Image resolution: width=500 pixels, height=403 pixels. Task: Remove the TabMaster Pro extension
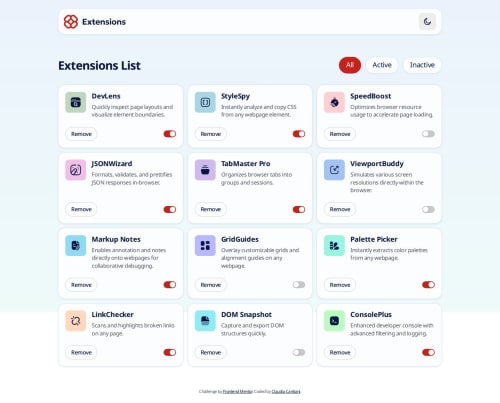(211, 209)
